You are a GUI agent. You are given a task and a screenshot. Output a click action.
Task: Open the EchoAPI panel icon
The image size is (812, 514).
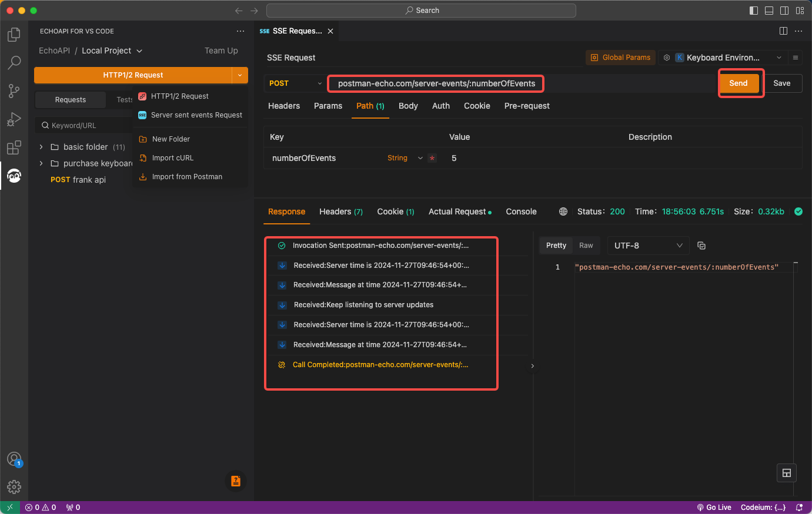click(14, 176)
